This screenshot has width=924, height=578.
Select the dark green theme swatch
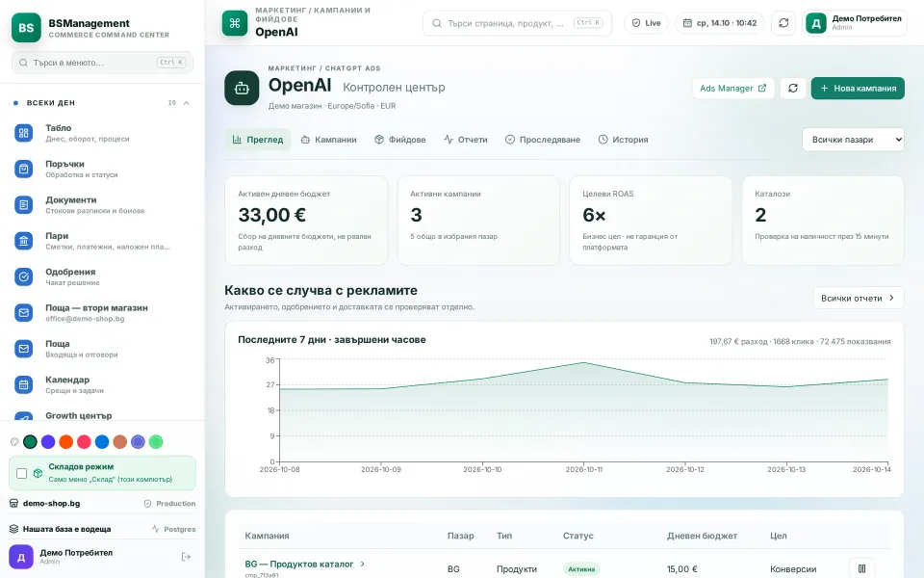pyautogui.click(x=30, y=442)
